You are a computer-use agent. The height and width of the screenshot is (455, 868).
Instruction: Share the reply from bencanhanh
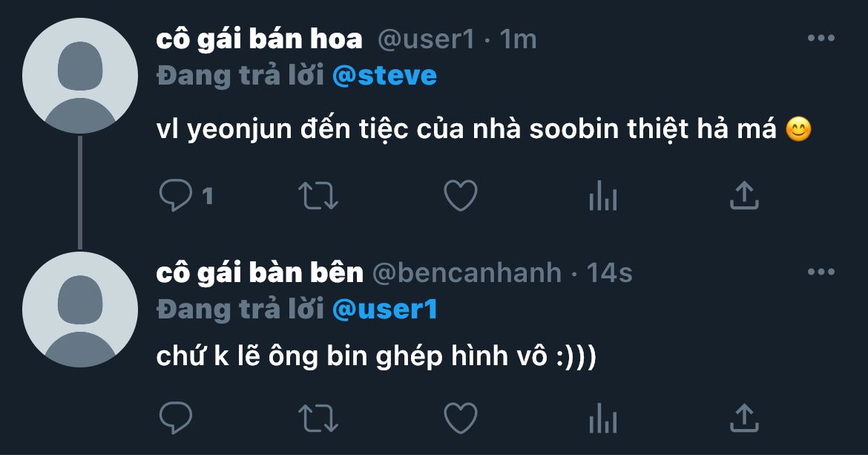[x=744, y=418]
